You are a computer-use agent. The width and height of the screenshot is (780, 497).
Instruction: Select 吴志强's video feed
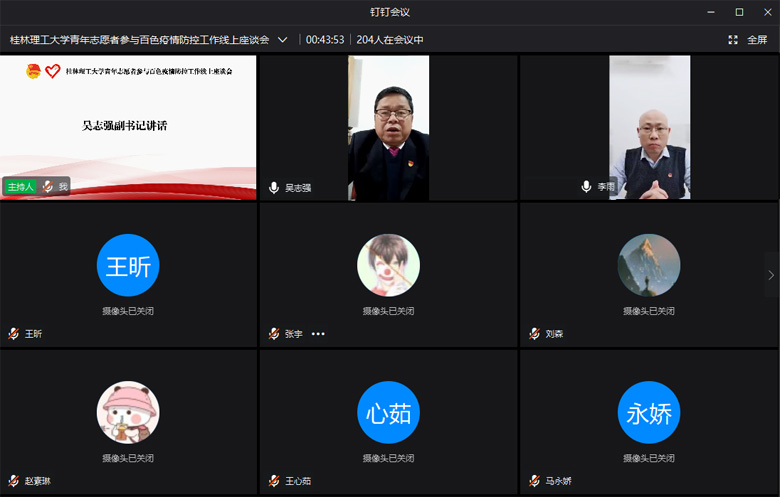click(388, 127)
